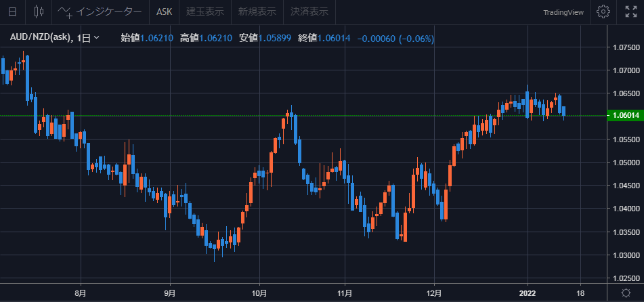Click the 9月 time axis label
644x302 pixels.
170,293
